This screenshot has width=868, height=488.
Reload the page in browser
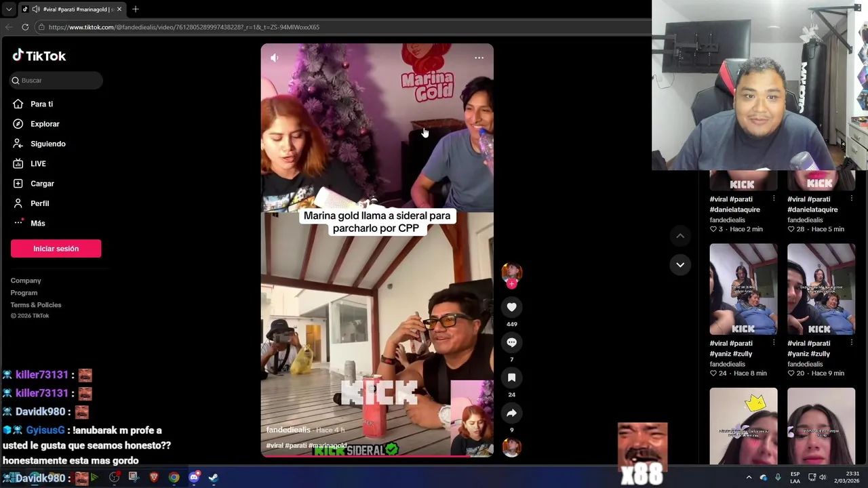[25, 27]
